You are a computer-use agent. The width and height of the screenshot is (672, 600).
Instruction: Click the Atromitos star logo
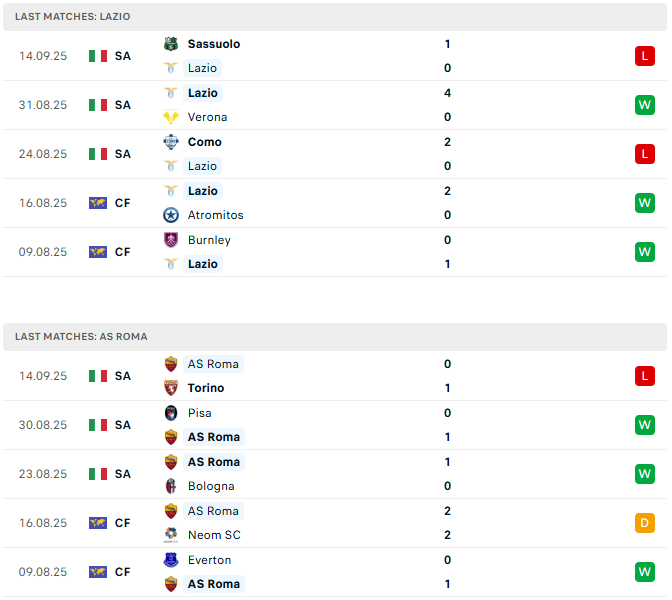tap(171, 215)
